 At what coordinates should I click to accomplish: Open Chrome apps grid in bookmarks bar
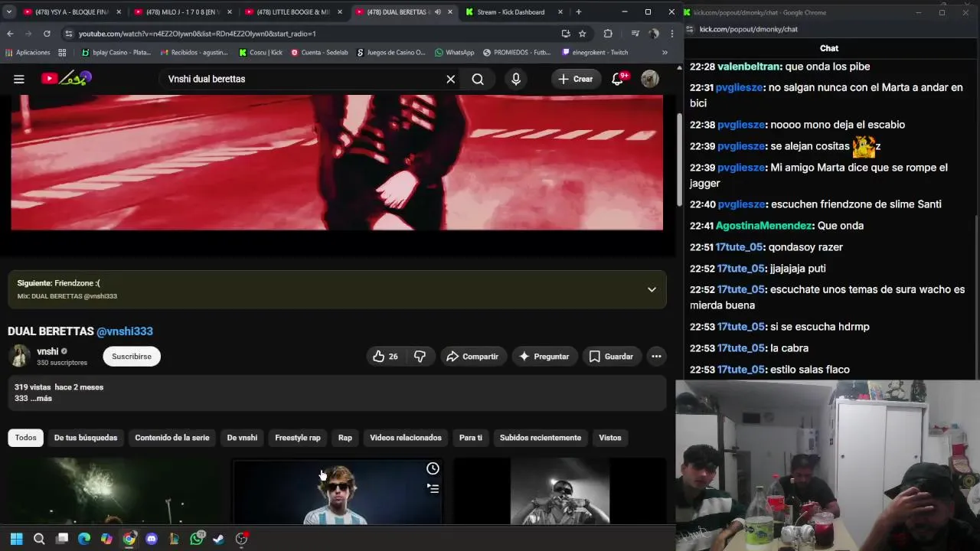[62, 53]
